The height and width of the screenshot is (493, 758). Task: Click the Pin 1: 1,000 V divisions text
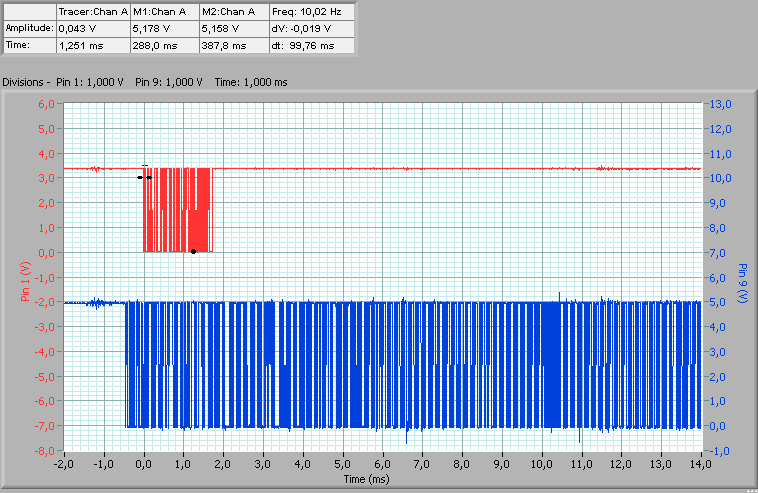tap(91, 81)
